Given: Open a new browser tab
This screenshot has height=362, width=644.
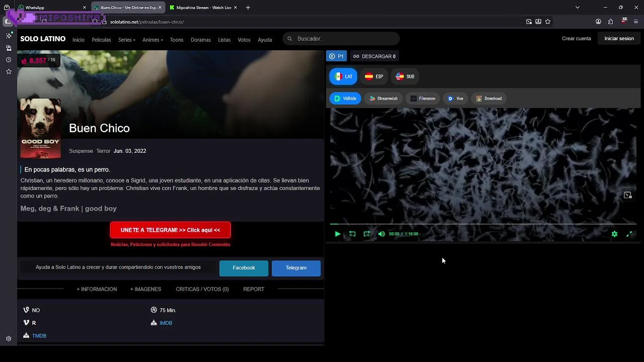Looking at the screenshot, I should pos(248,8).
